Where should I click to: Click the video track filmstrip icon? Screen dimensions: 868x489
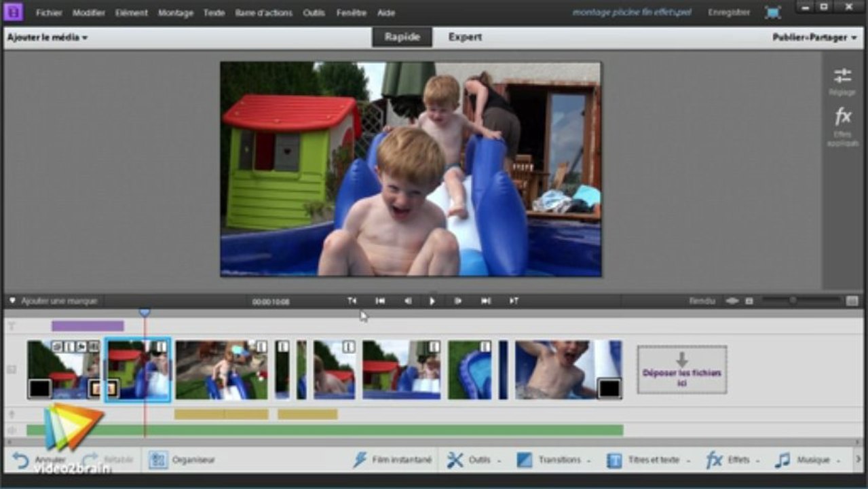[x=12, y=369]
